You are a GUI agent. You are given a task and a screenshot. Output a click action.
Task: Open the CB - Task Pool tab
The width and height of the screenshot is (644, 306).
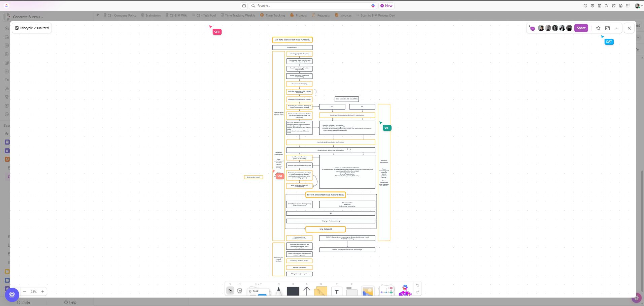[x=204, y=15]
